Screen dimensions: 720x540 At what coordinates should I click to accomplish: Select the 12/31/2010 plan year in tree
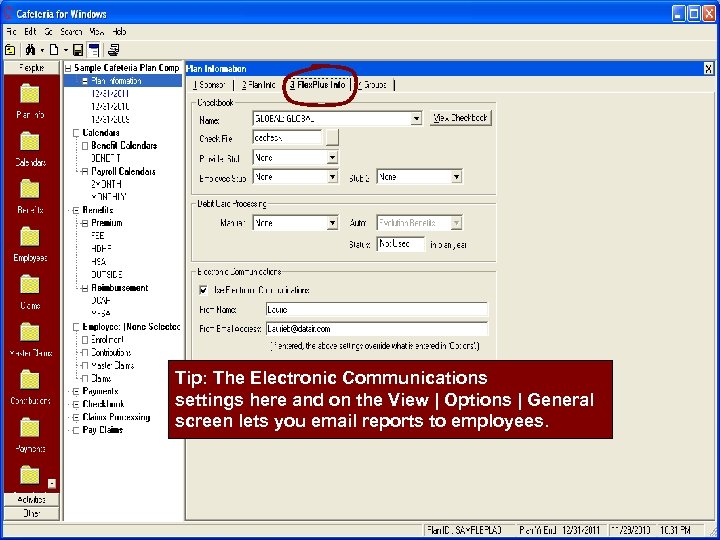[110, 107]
